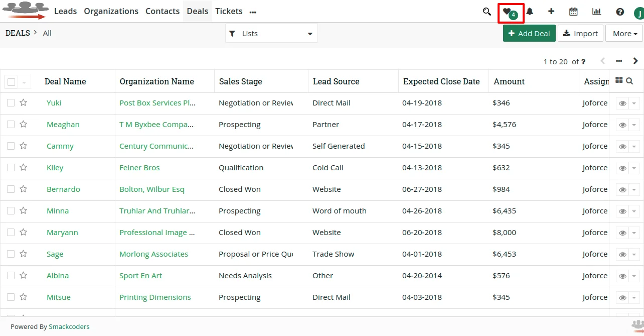This screenshot has width=644, height=336.
Task: Select the checkbox on Yuki's row
Action: click(x=11, y=103)
